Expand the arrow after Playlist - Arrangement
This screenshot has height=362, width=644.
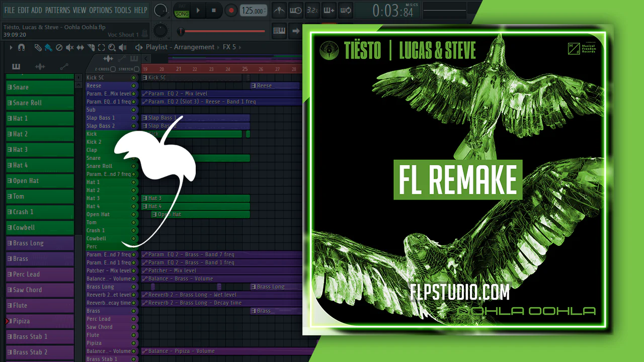pos(219,47)
